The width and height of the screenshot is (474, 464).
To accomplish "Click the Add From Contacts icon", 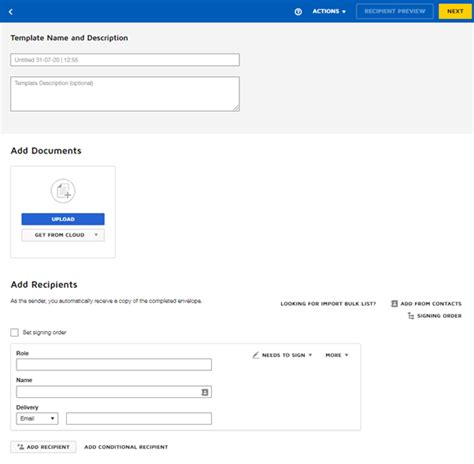I will click(x=394, y=303).
